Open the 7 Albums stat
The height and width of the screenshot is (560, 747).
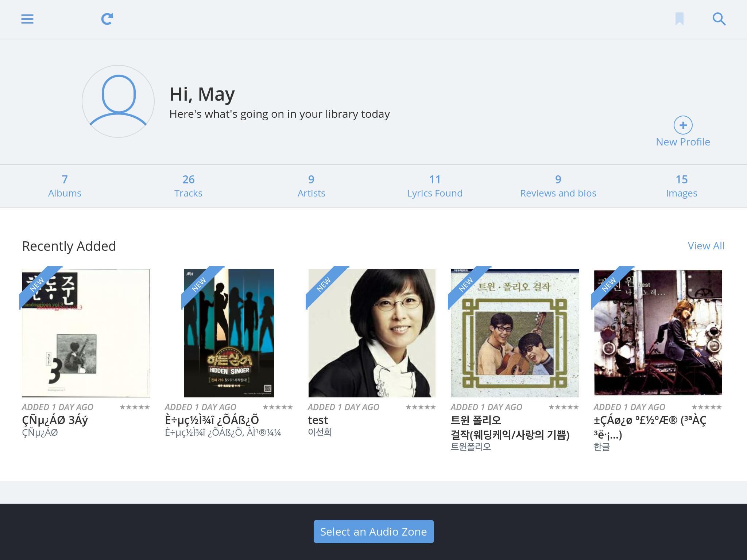click(65, 186)
